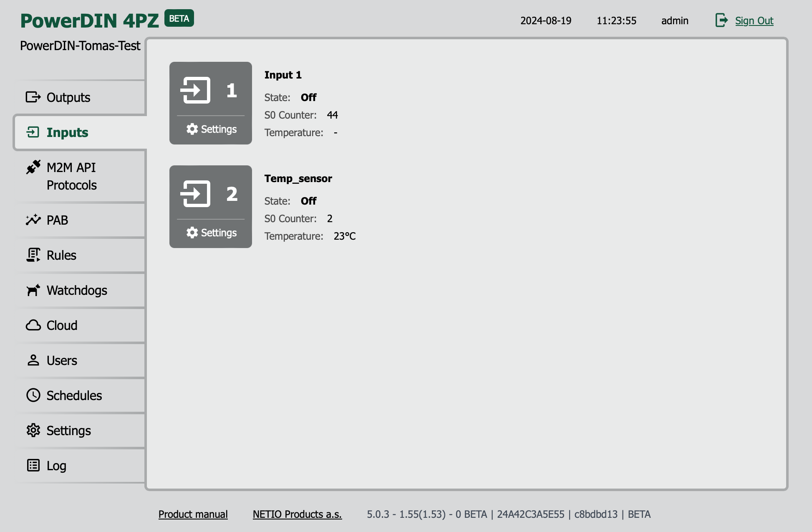Click the Watchdogs dog icon
This screenshot has width=812, height=532.
[33, 290]
